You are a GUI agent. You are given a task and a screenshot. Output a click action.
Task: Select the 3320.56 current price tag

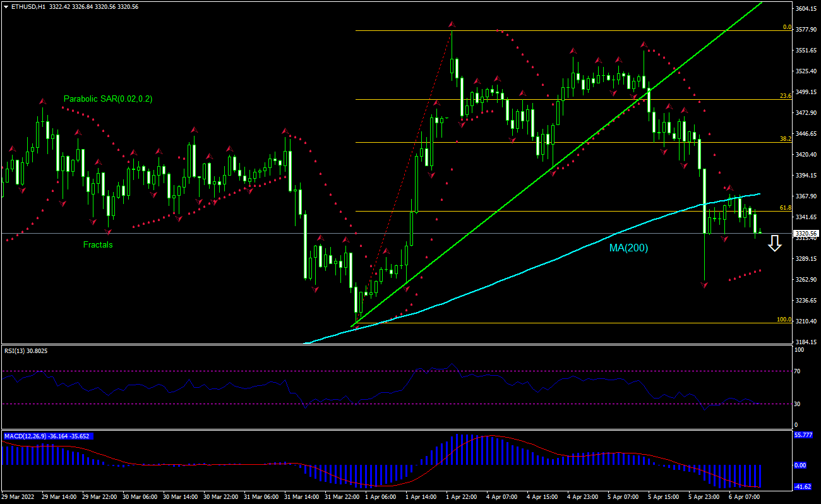[x=805, y=233]
